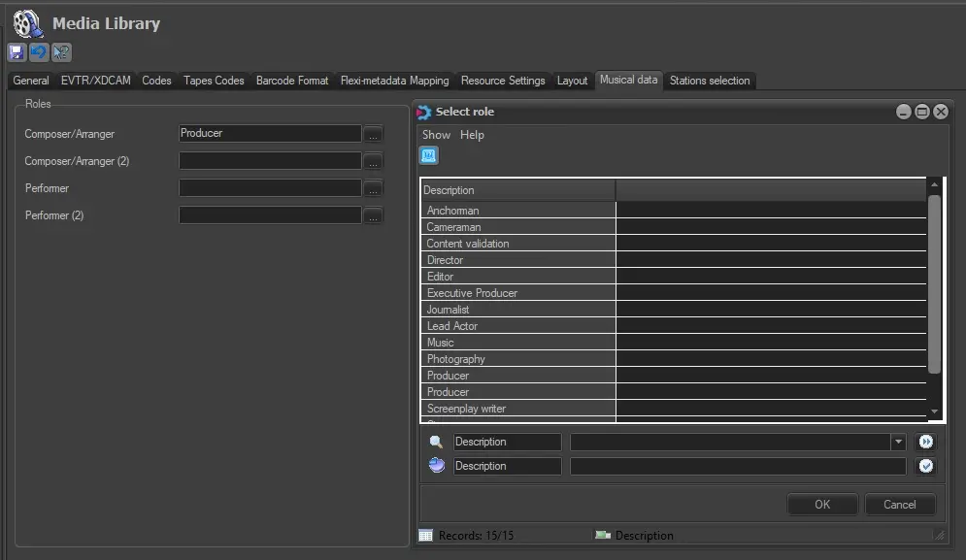The height and width of the screenshot is (560, 966).
Task: Confirm selection with the OK button
Action: coord(821,504)
